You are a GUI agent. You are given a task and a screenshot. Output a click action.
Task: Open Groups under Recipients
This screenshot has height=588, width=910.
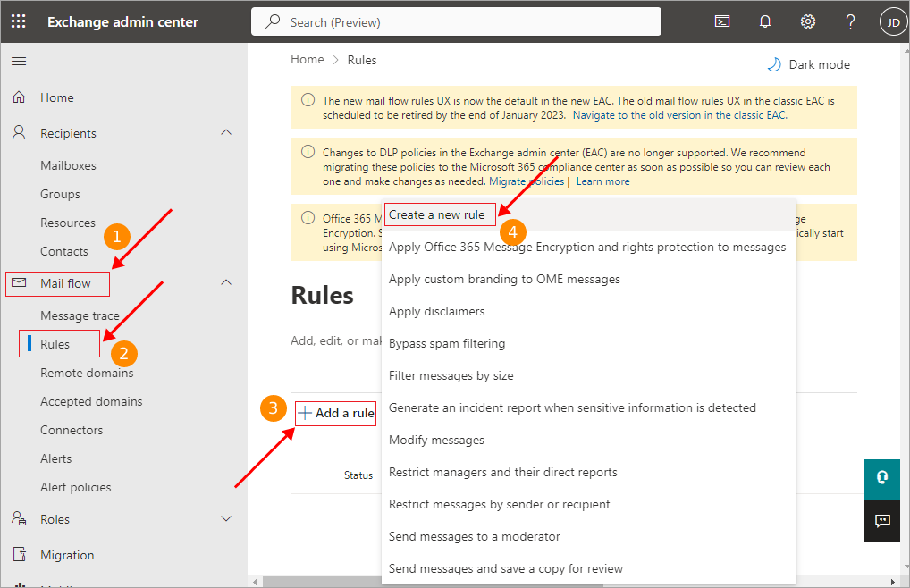coord(61,194)
